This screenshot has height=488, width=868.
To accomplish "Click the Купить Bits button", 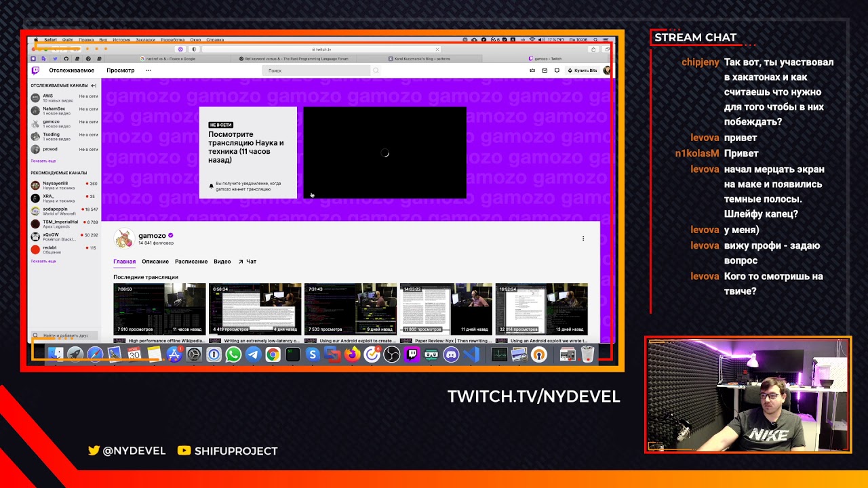I will pos(583,70).
